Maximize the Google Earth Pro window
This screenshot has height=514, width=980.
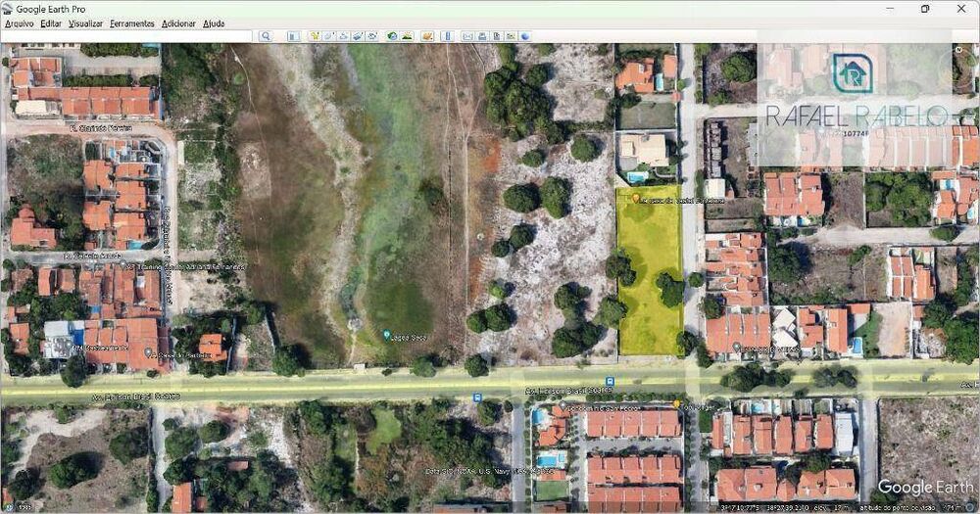click(x=925, y=9)
